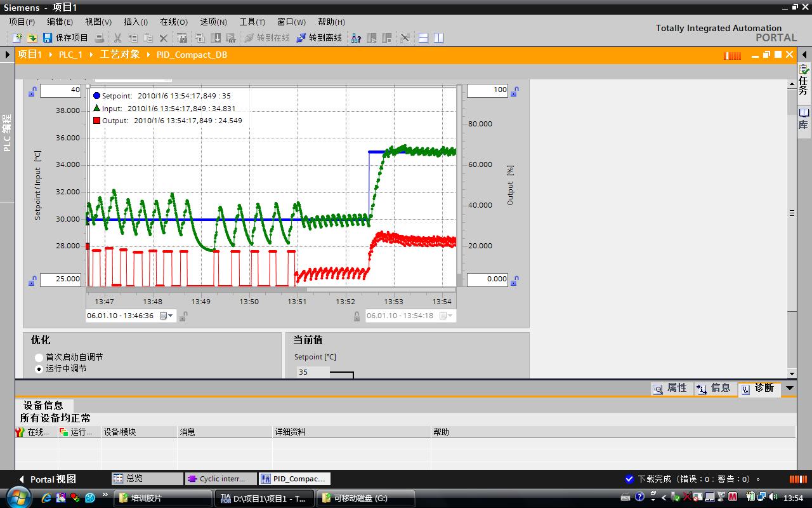Click the red Output legend marker
This screenshot has width=812, height=508.
(96, 120)
